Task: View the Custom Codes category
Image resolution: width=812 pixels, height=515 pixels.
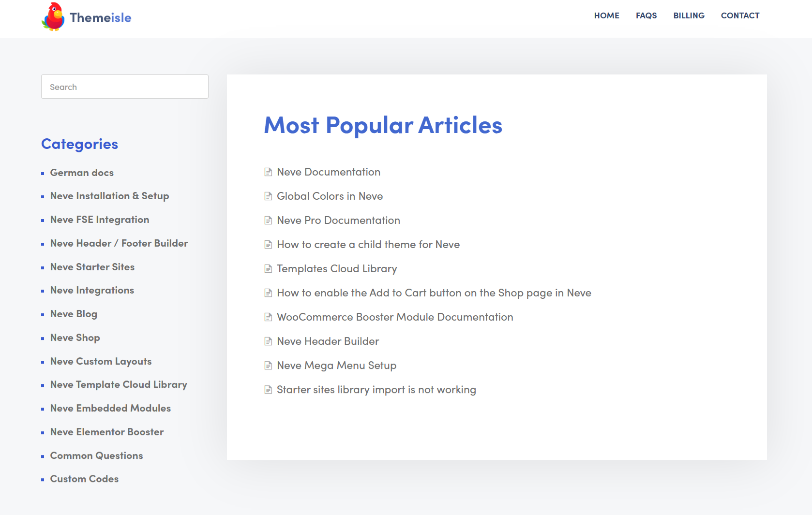Action: tap(84, 479)
